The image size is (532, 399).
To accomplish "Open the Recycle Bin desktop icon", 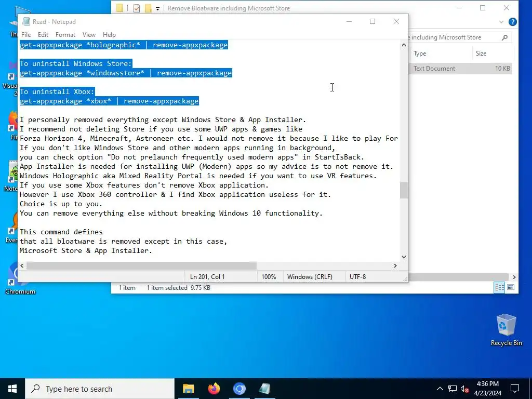I will click(506, 330).
